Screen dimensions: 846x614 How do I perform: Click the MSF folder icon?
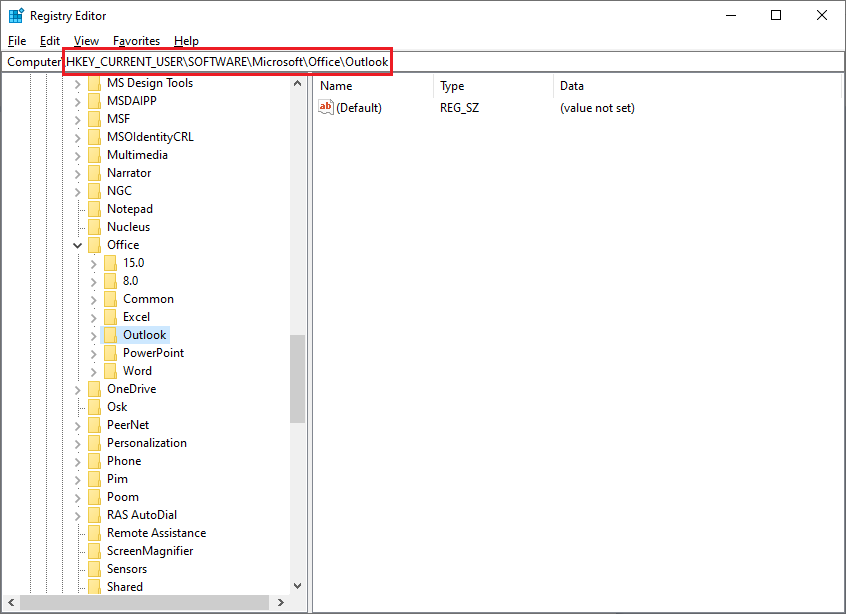94,119
